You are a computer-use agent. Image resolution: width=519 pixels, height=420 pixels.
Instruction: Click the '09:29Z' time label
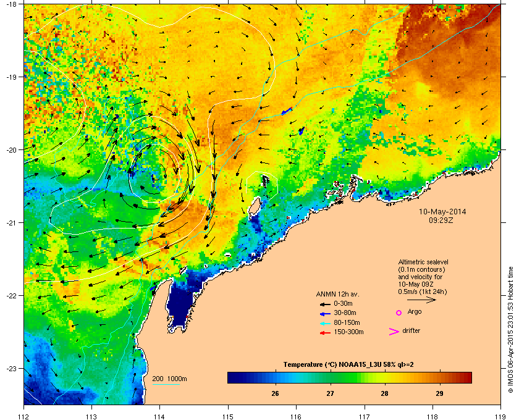coord(441,220)
